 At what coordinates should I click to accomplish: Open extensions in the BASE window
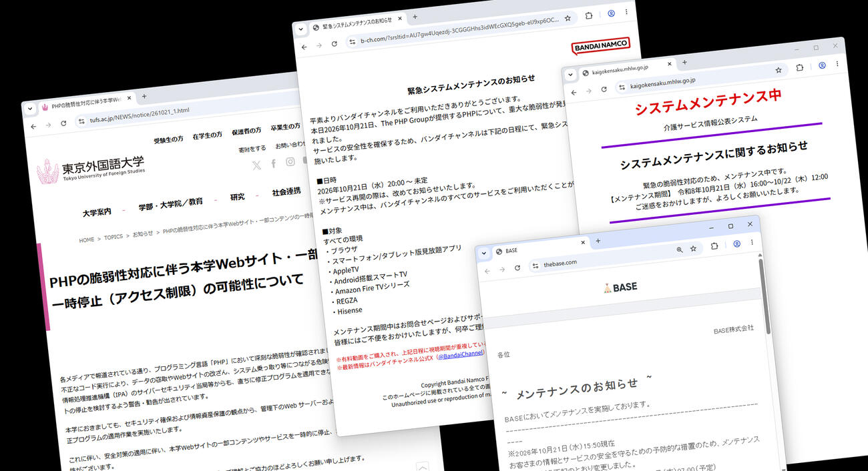[x=714, y=246]
